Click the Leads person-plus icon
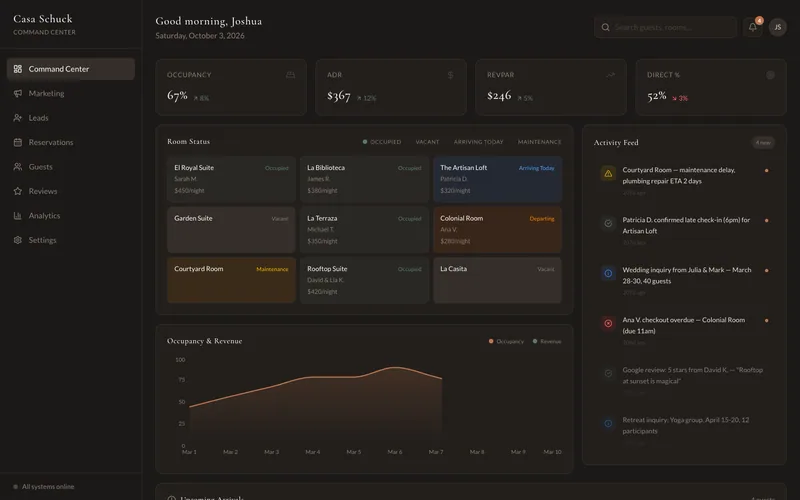This screenshot has width=800, height=500. [x=18, y=118]
